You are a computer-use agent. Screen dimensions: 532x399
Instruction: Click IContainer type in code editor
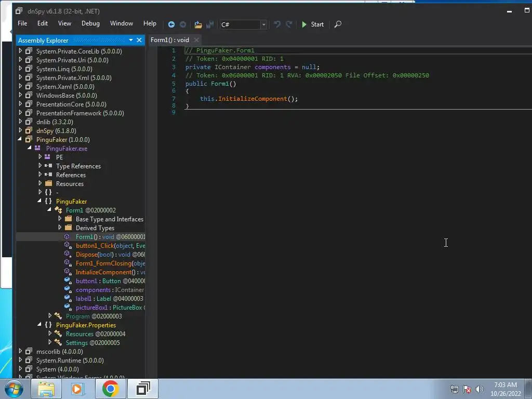233,67
